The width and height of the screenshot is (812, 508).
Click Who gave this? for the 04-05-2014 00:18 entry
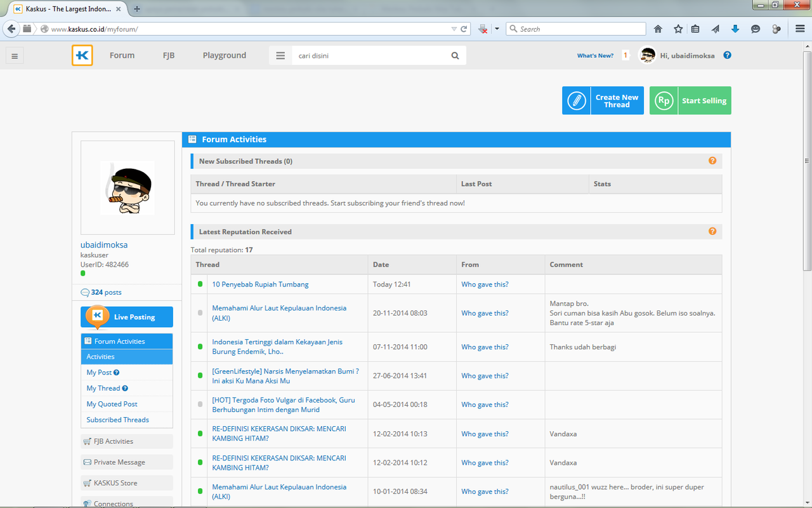pos(485,404)
